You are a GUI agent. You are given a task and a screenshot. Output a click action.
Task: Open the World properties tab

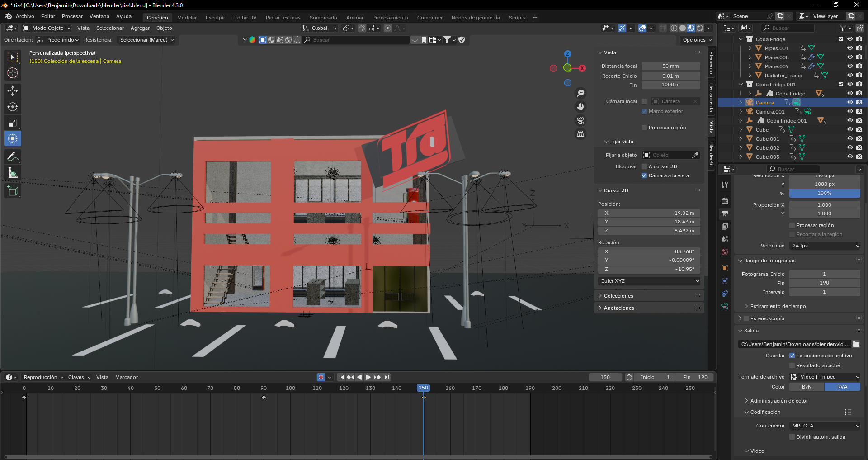[x=725, y=252]
